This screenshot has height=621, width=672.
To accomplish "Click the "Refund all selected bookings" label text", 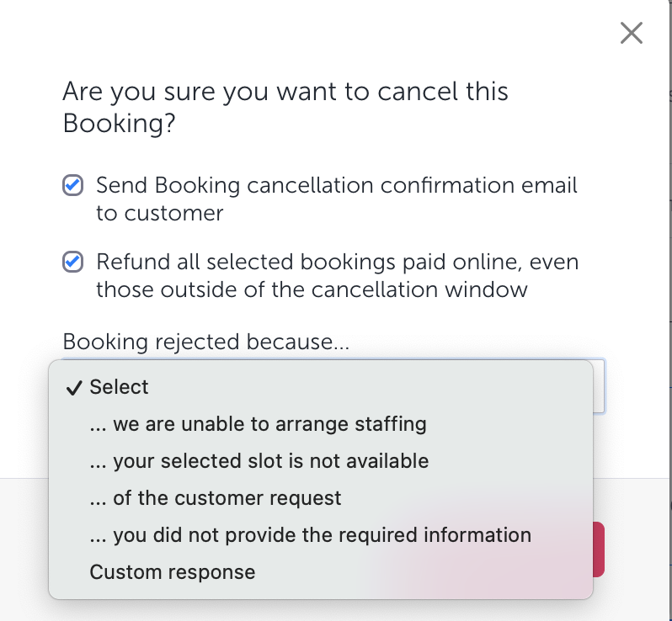I will pyautogui.click(x=337, y=262).
